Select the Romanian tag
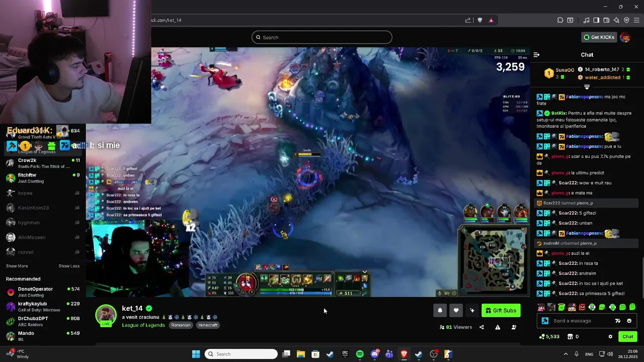The image size is (644, 362). click(181, 325)
